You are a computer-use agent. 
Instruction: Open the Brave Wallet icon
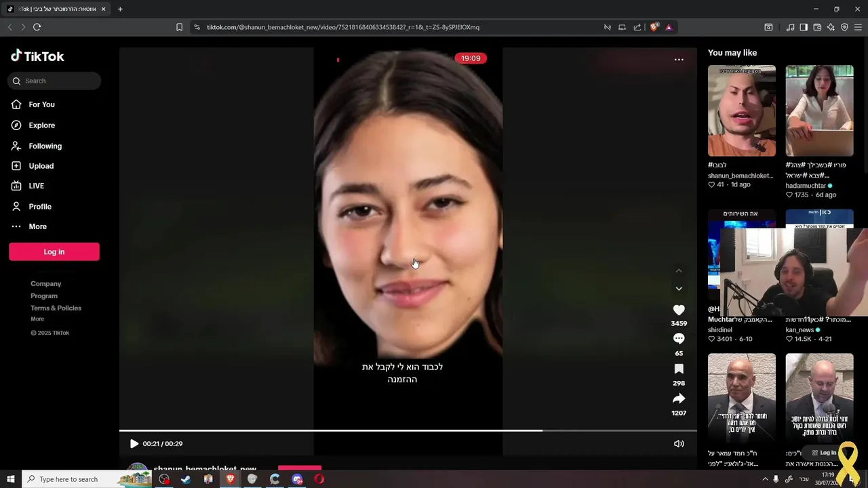click(817, 27)
